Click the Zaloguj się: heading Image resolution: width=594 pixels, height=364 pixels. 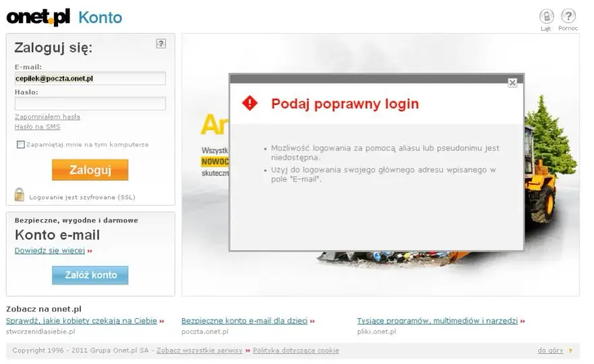point(53,48)
